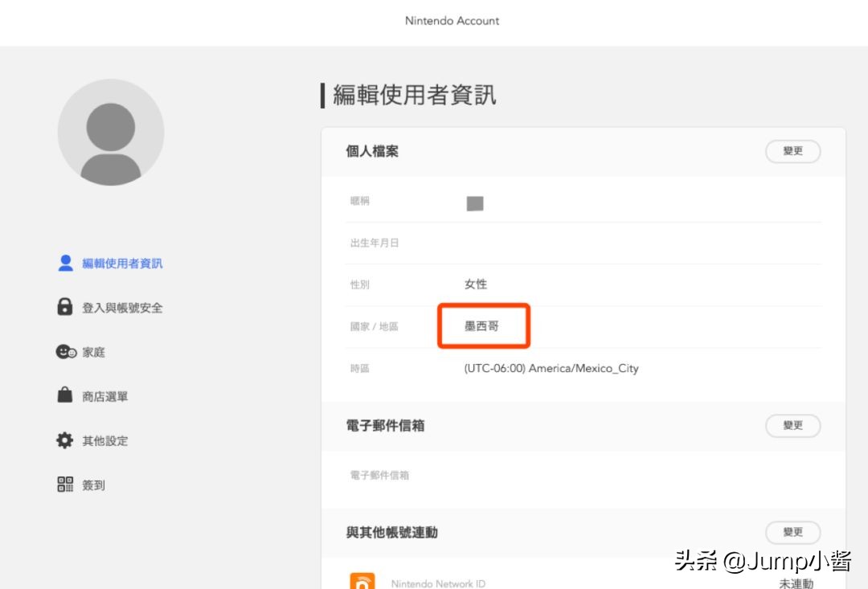
Task: Open account security via the lock icon
Action: point(64,307)
